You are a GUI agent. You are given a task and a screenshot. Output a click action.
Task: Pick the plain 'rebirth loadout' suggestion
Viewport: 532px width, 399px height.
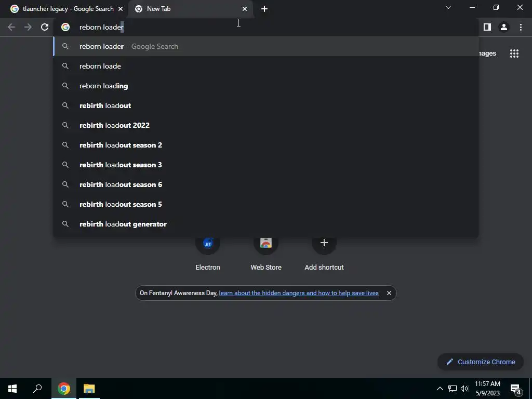pyautogui.click(x=266, y=105)
